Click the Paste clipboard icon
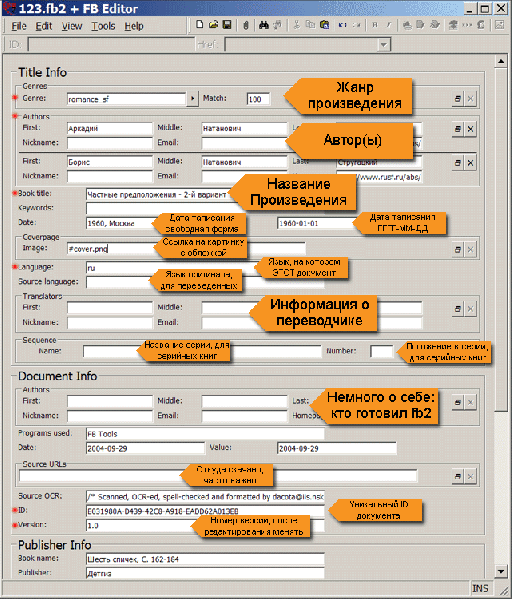 coord(324,25)
